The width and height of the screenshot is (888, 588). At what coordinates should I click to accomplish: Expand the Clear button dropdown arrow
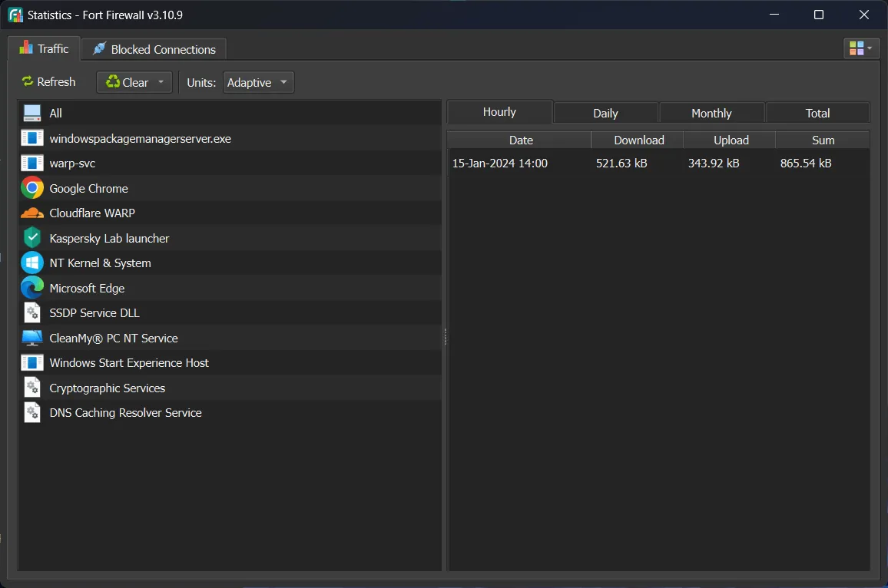pos(161,82)
